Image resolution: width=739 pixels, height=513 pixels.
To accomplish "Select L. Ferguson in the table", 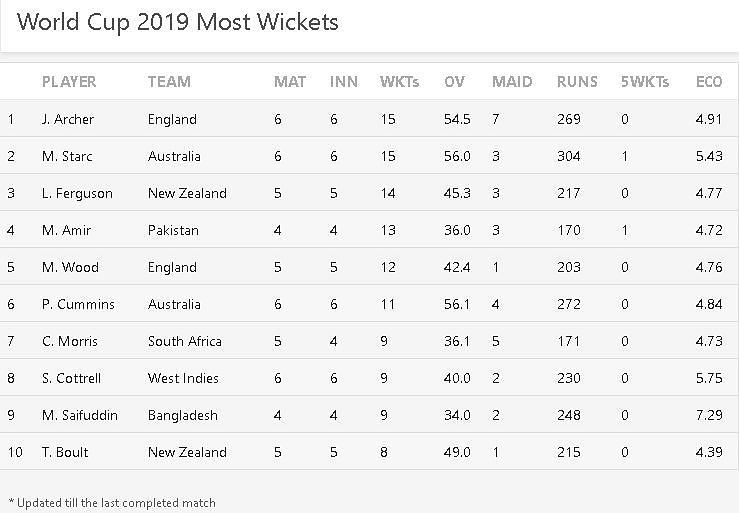I will point(77,193).
